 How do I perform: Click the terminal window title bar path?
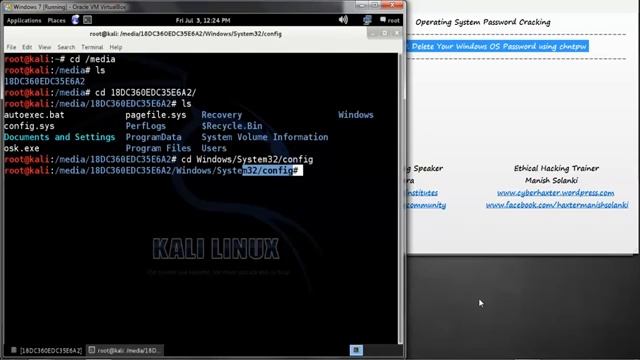(x=186, y=34)
